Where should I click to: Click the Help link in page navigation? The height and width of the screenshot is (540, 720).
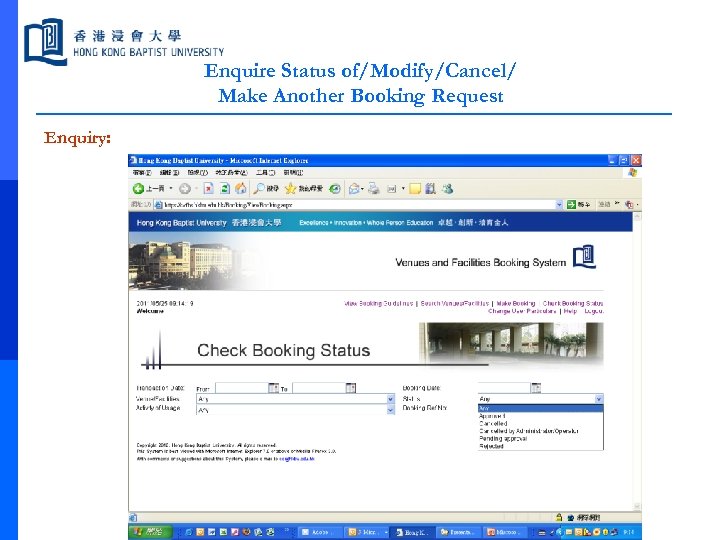570,311
